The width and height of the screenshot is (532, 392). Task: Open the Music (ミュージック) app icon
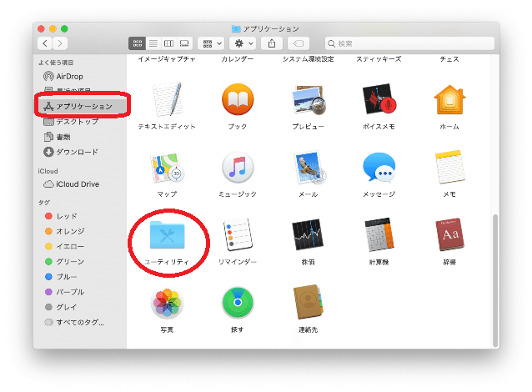[238, 168]
